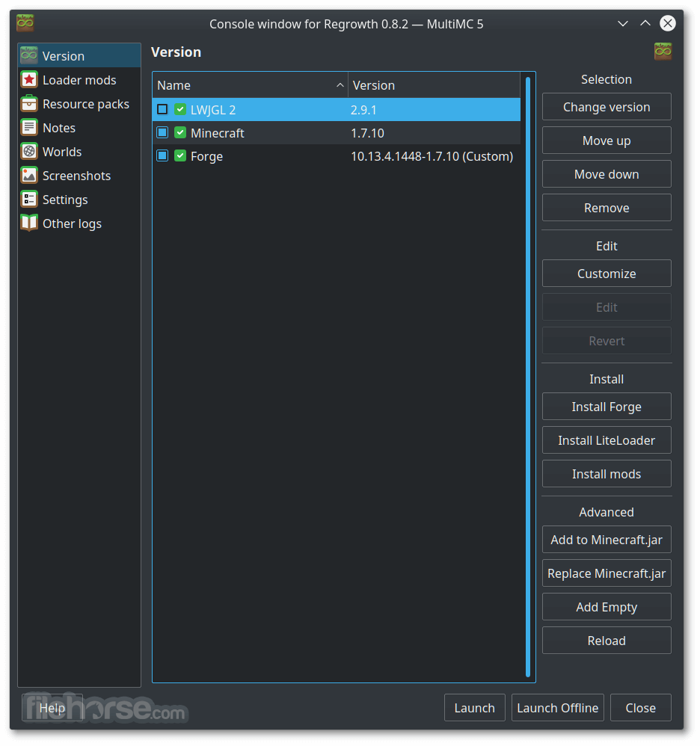Click Replace Minecraft.jar button
Viewport: 700px width, 746px height.
pos(607,573)
